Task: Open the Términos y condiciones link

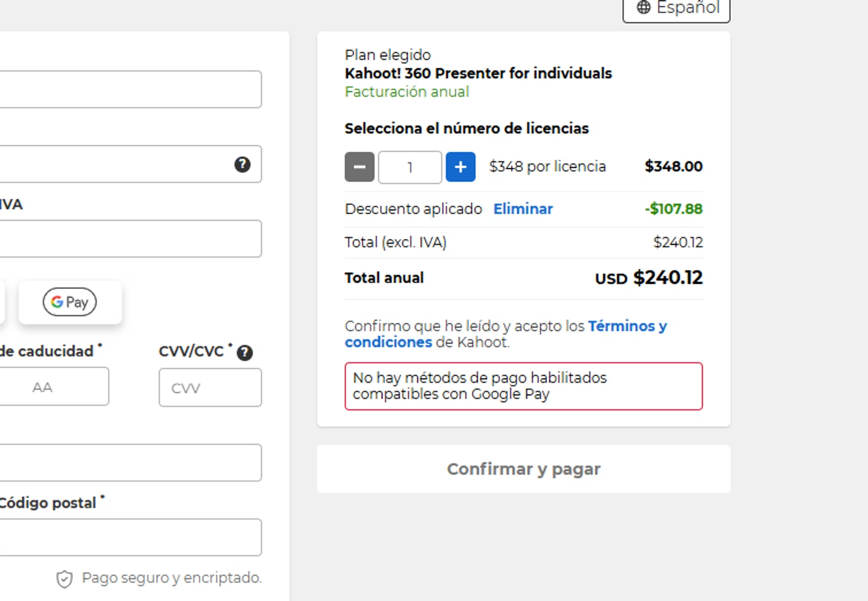Action: tap(627, 327)
